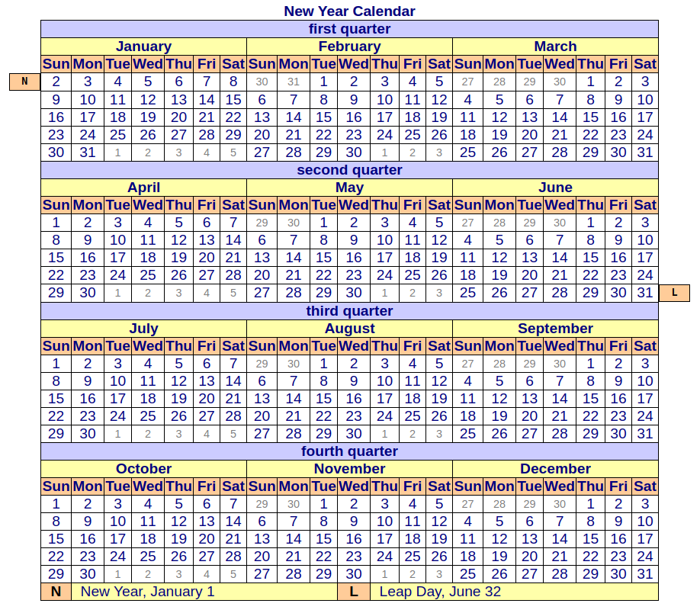Screen dimensions: 700x613
Task: Click the Wed column header under February
Action: pyautogui.click(x=354, y=64)
